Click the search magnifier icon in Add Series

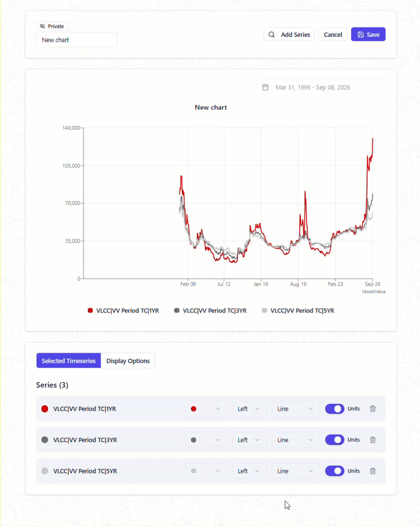[x=271, y=34]
